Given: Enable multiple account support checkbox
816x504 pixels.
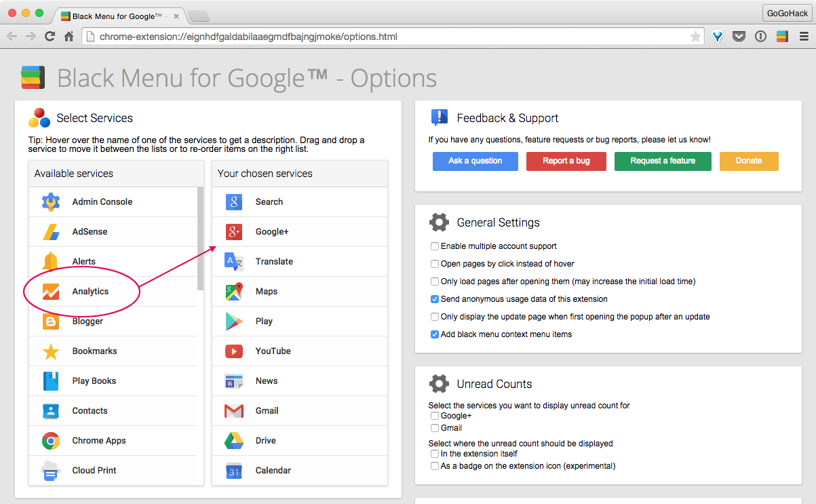Looking at the screenshot, I should pos(435,246).
